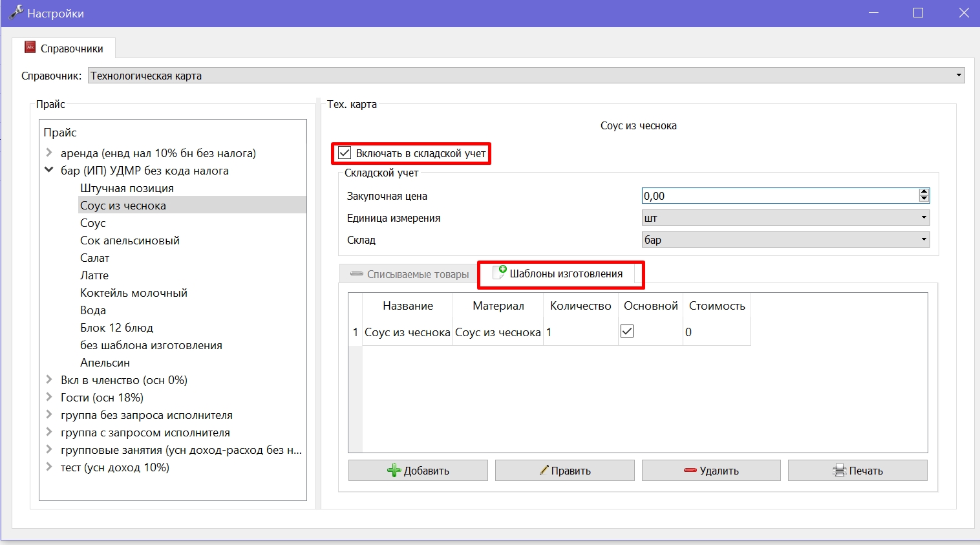Toggle Включать в складской учет checkbox
The height and width of the screenshot is (545, 980).
click(345, 153)
